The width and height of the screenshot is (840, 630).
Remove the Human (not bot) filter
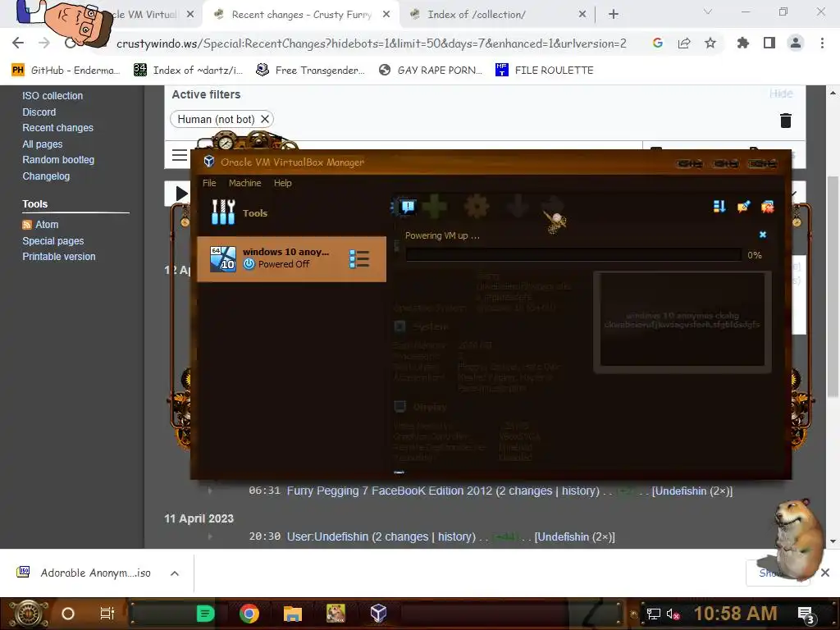tap(265, 119)
